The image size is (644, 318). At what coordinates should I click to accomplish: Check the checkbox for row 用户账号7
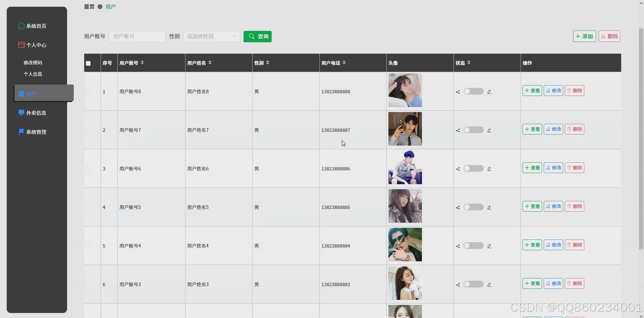pyautogui.click(x=88, y=130)
